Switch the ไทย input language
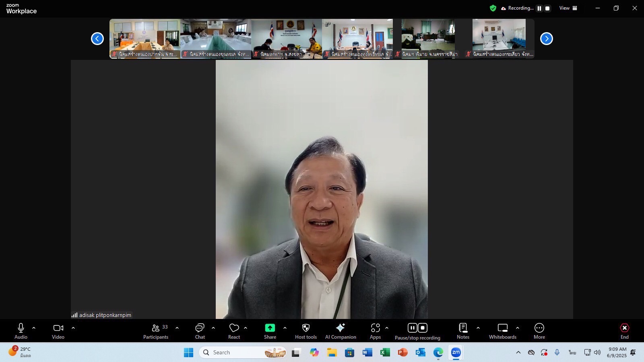Viewport: 644px width, 362px height. point(572,352)
